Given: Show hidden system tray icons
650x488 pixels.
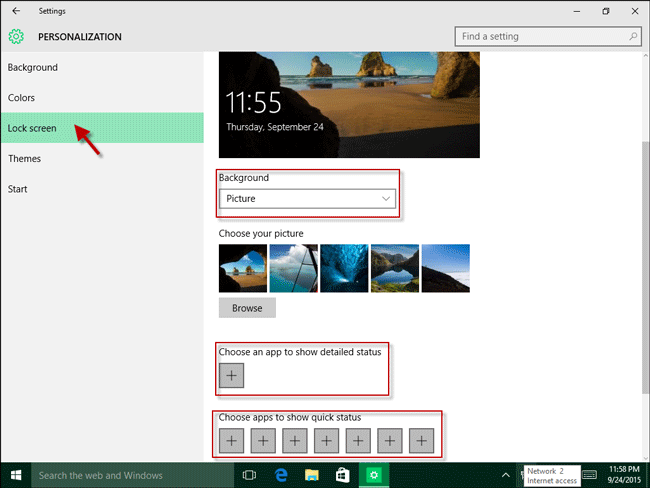Looking at the screenshot, I should tap(506, 475).
